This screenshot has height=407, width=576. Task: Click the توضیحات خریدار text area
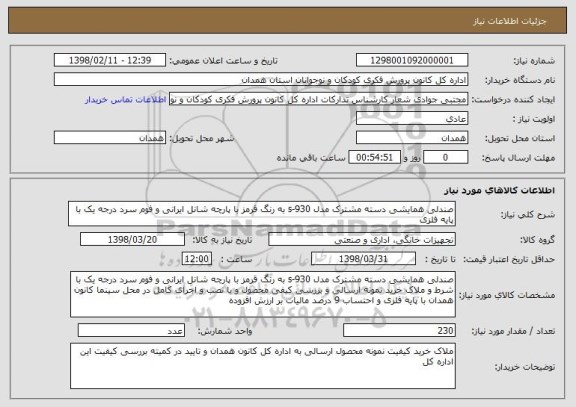[x=263, y=366]
